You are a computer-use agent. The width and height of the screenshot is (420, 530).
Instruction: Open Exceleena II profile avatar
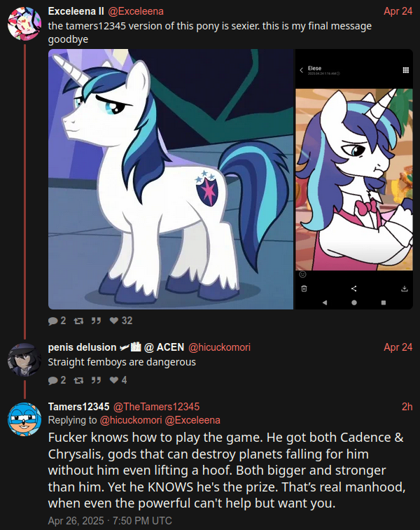point(24,23)
